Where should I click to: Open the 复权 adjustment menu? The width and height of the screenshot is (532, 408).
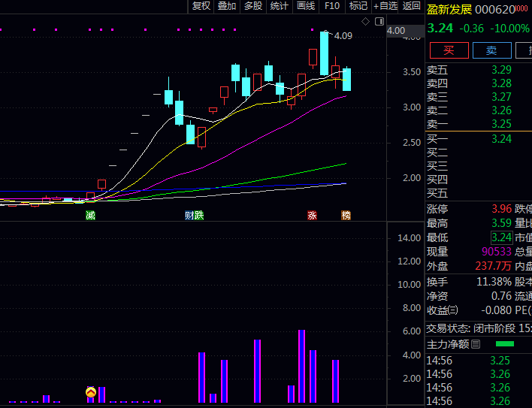tap(201, 6)
